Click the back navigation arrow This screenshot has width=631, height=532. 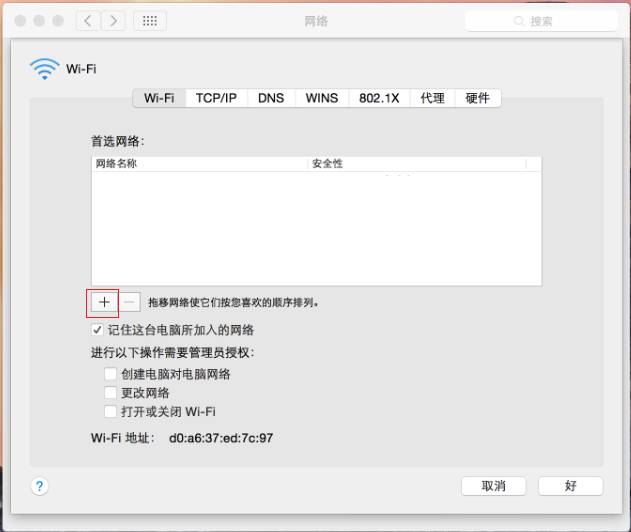[88, 21]
